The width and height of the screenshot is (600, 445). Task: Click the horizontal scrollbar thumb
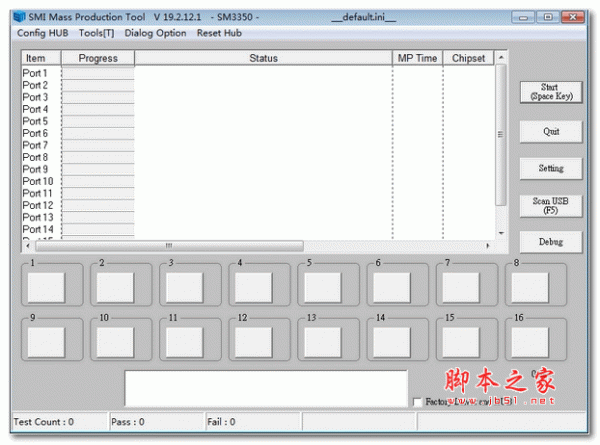click(x=169, y=246)
